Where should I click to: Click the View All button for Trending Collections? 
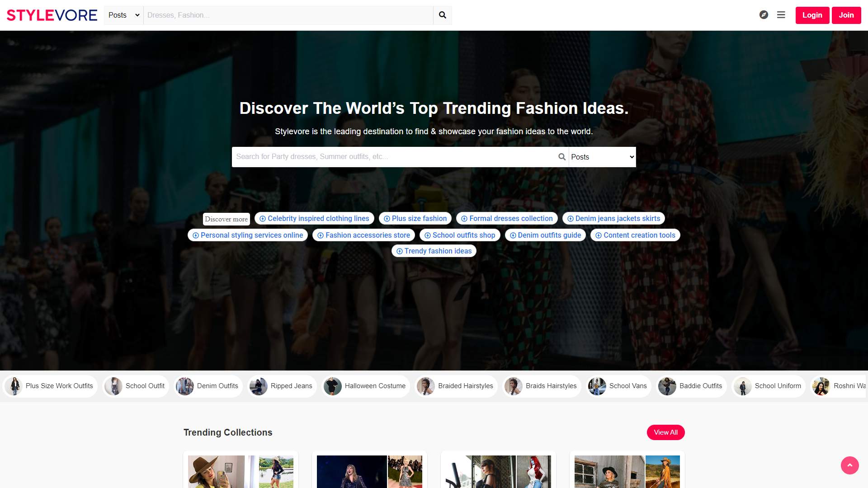click(x=665, y=432)
